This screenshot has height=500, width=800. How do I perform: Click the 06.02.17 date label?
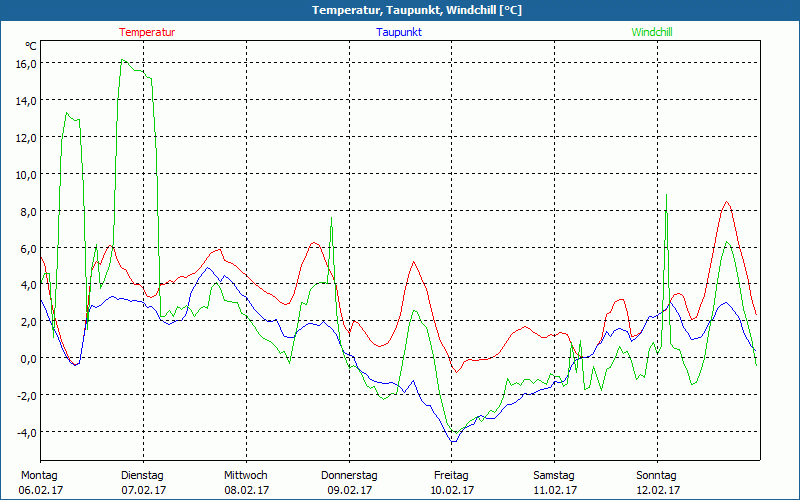coord(39,490)
